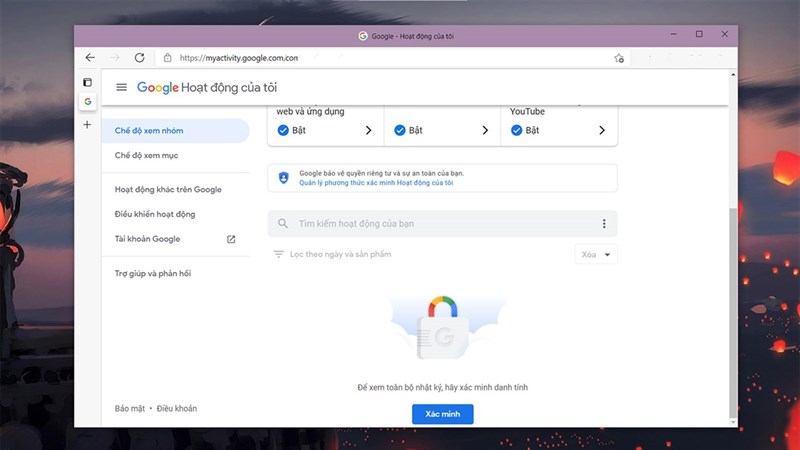Toggle Bật checkmark under YouTube
Image resolution: width=800 pixels, height=450 pixels.
click(516, 130)
